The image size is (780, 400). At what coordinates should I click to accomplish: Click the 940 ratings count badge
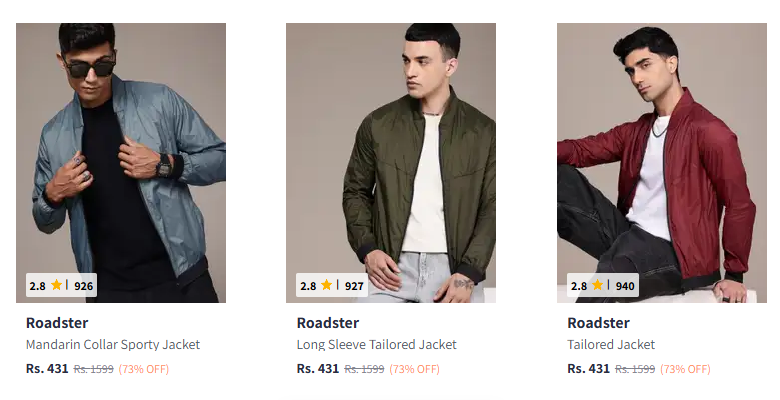click(x=625, y=286)
